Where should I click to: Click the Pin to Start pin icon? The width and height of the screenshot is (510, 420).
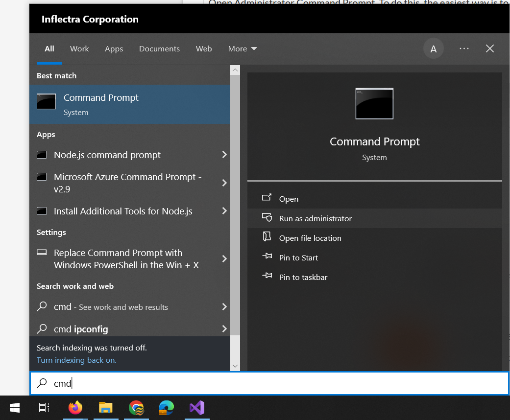click(267, 256)
